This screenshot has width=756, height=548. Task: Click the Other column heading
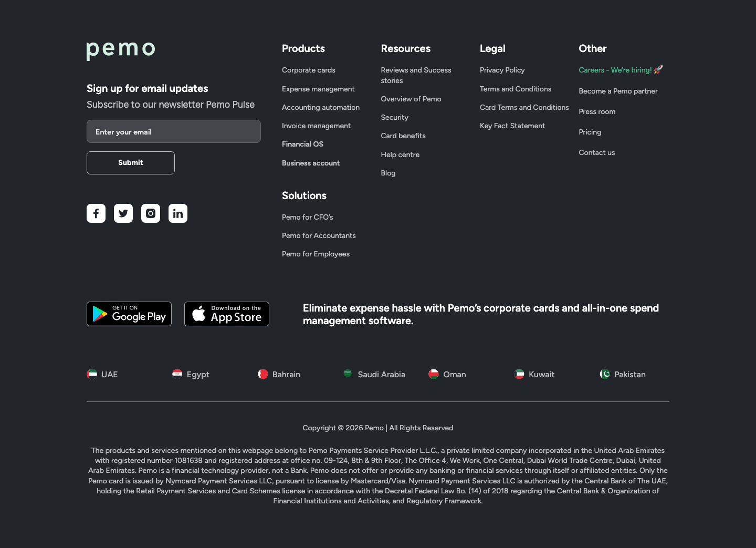(x=593, y=48)
